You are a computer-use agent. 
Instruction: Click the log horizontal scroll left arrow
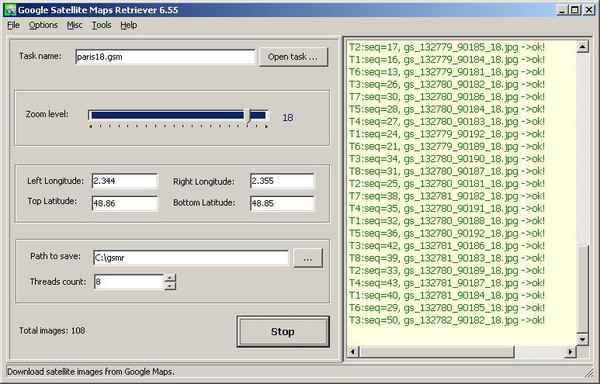click(x=353, y=351)
